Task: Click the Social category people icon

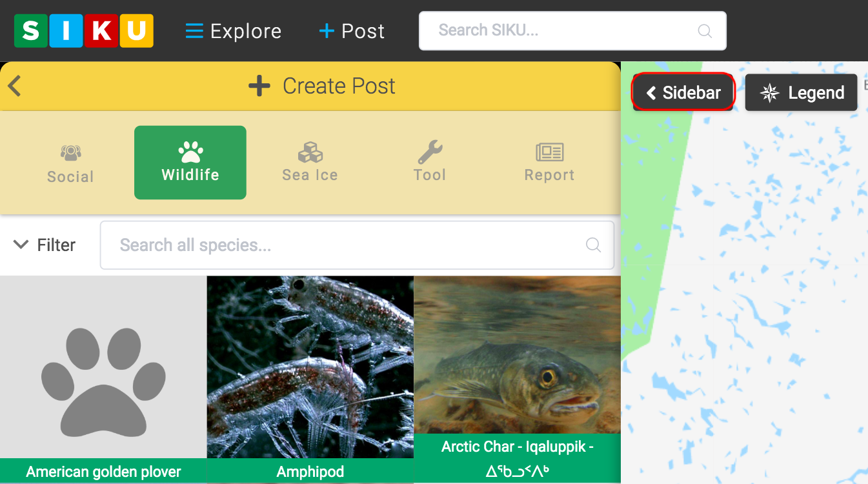Action: (x=70, y=153)
